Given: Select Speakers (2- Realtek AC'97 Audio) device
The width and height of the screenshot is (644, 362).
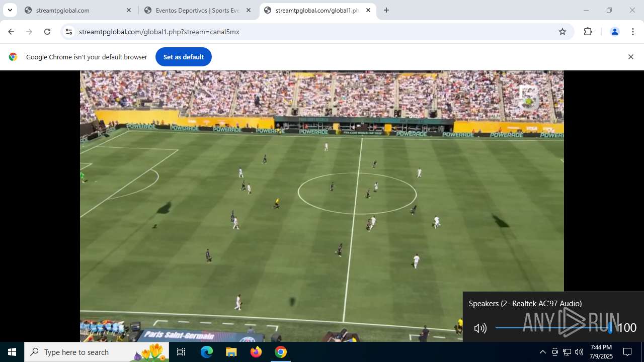Looking at the screenshot, I should [525, 304].
